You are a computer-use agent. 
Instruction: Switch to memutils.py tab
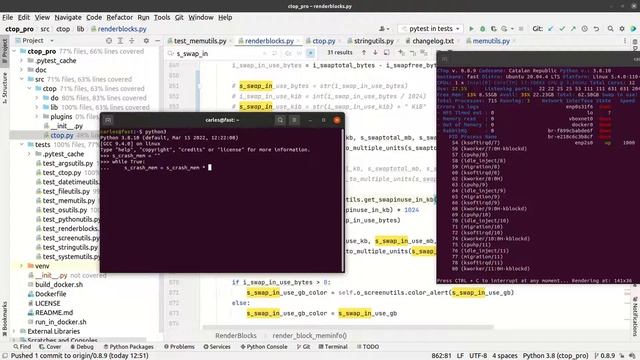click(x=490, y=41)
